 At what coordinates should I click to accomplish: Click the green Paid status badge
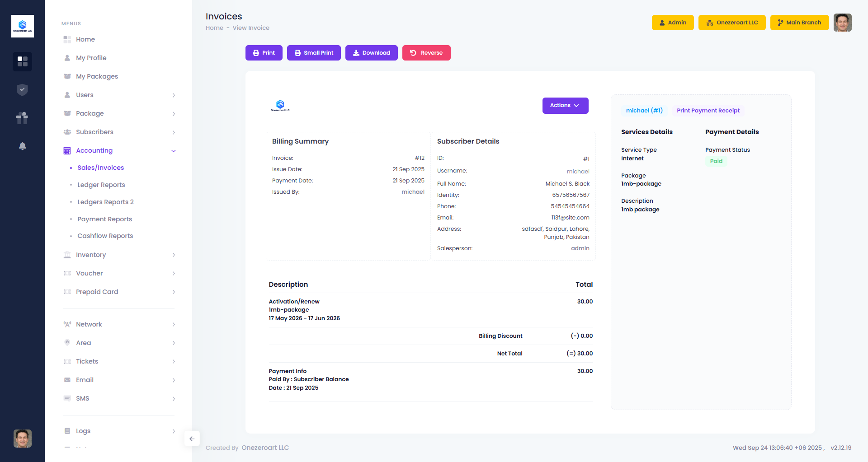click(x=716, y=161)
